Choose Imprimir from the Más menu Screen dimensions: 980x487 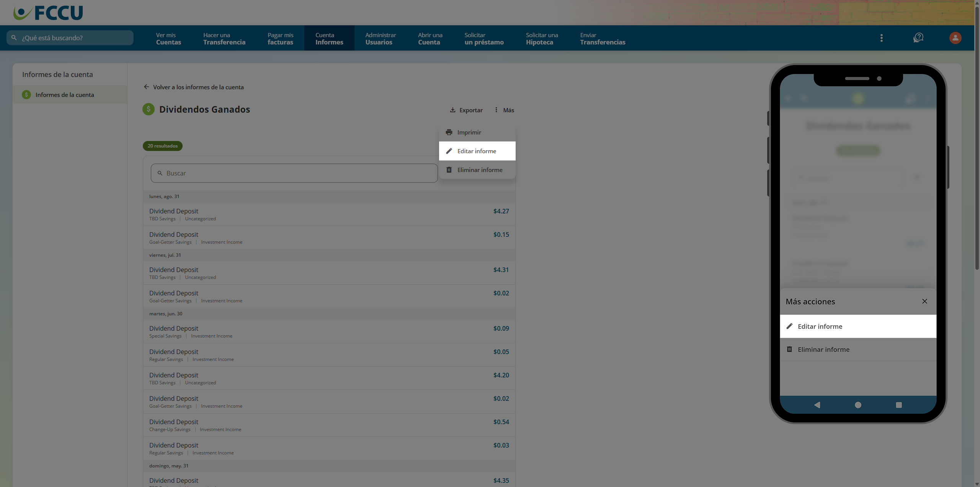coord(477,132)
